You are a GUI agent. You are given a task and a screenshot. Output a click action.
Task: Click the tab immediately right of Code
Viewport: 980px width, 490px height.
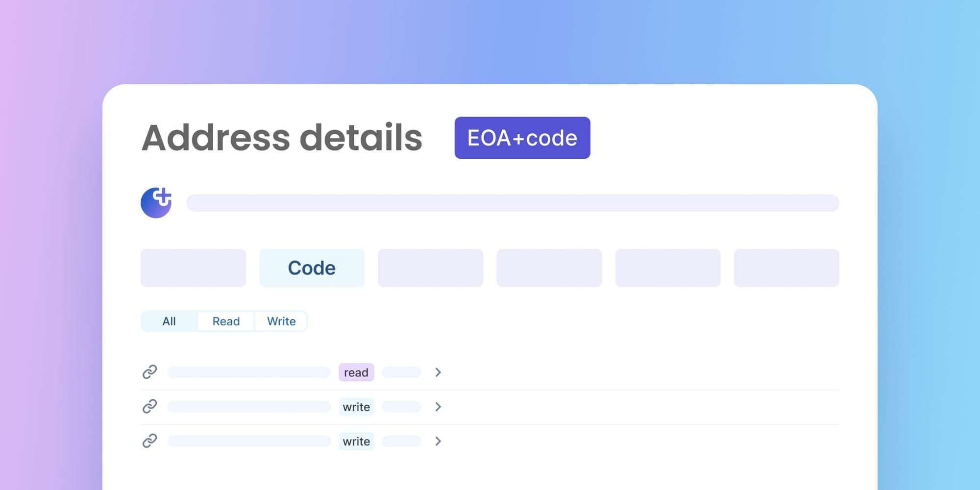tap(430, 268)
